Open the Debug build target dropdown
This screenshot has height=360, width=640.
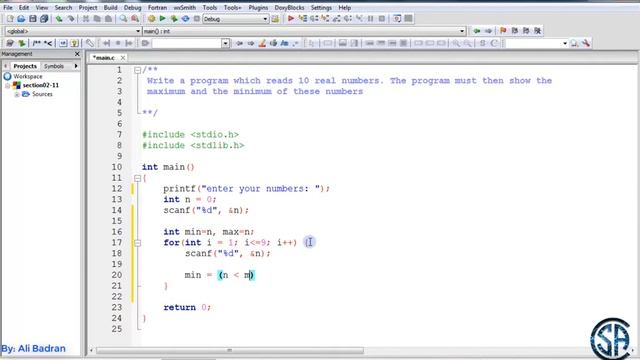click(265, 19)
